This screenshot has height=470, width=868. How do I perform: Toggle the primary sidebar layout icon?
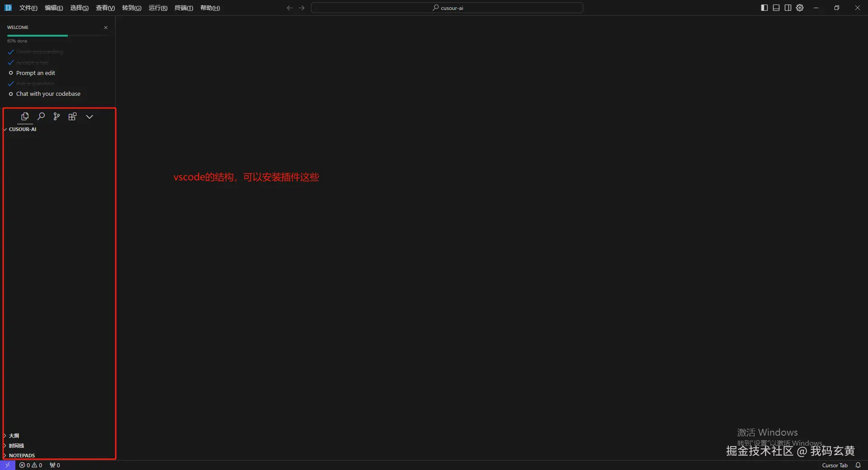tap(764, 8)
